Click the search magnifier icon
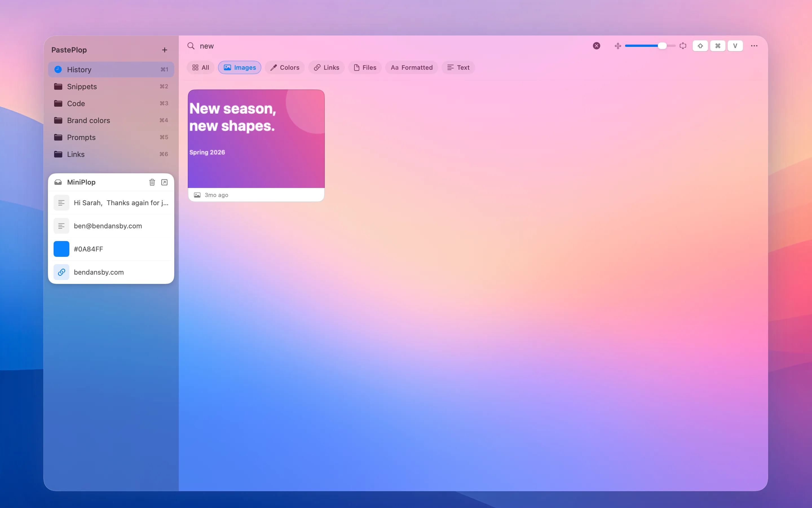Viewport: 812px width, 508px height. click(191, 46)
